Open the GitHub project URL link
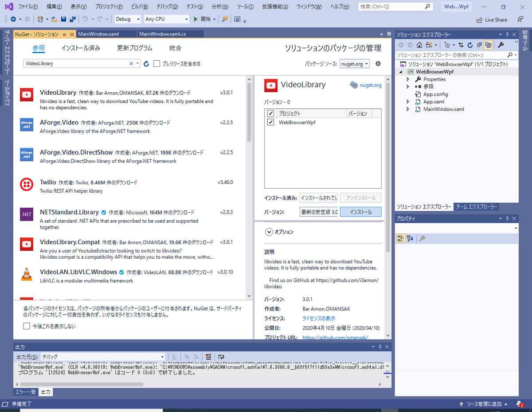 click(x=335, y=338)
